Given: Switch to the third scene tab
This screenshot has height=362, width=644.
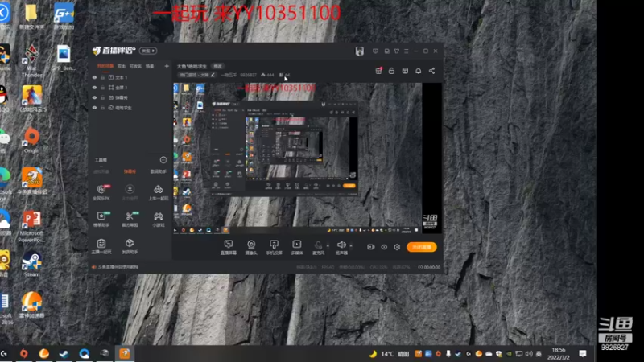Looking at the screenshot, I should coord(135,66).
